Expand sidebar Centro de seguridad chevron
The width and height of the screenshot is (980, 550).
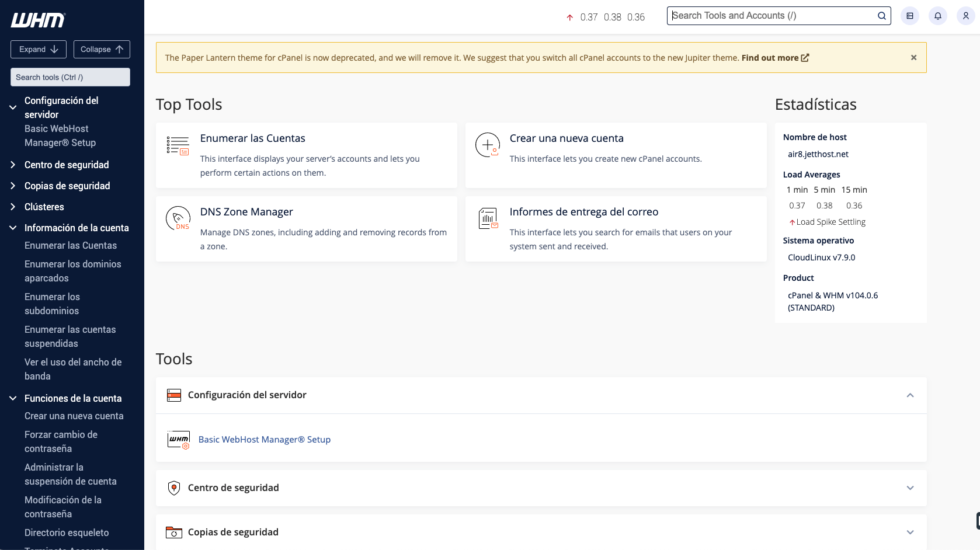[x=13, y=165]
